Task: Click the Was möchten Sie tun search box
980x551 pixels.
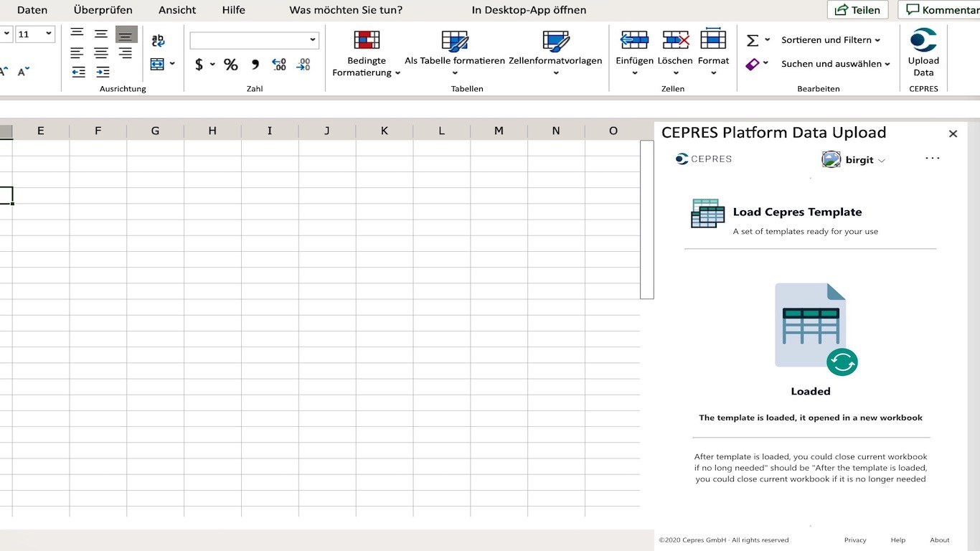Action: click(x=346, y=10)
